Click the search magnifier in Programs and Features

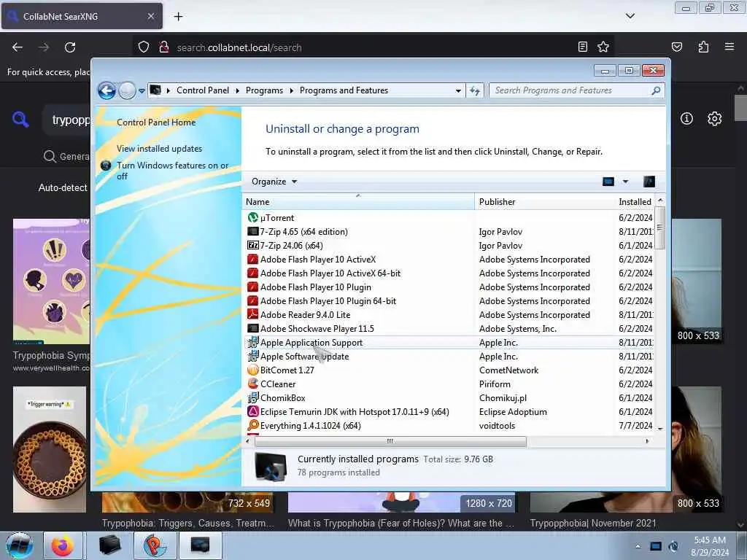[x=656, y=90]
